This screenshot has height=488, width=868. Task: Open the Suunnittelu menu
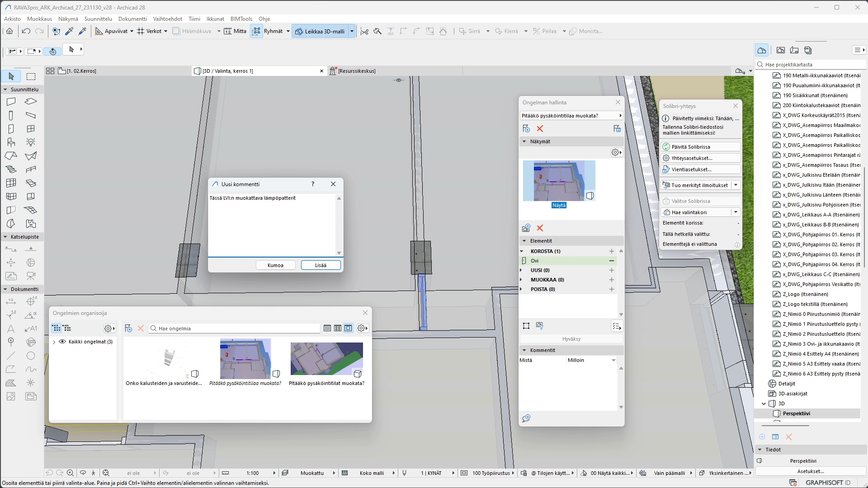pyautogui.click(x=98, y=19)
